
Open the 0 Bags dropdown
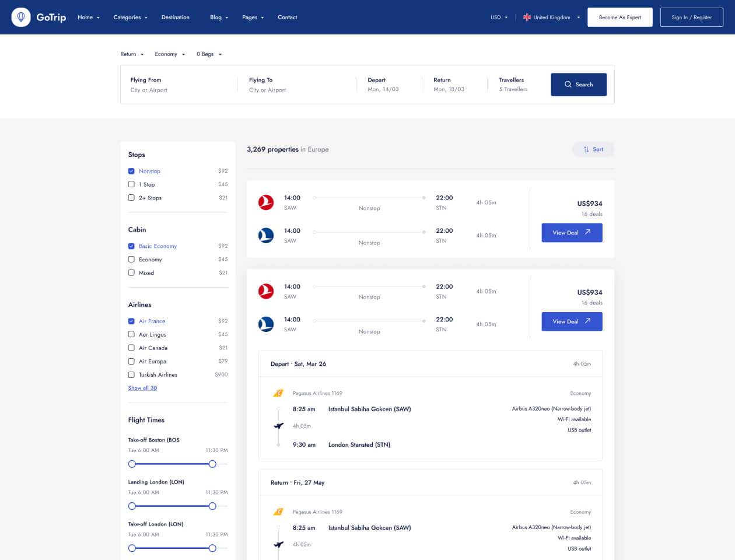pos(209,54)
